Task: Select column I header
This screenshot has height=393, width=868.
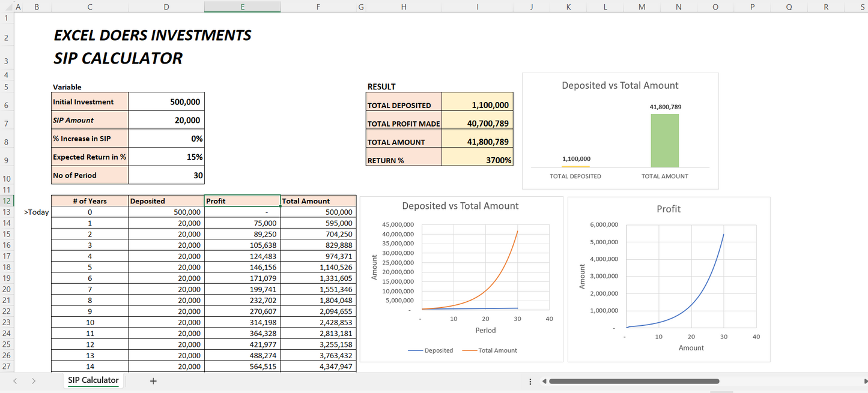Action: (478, 7)
